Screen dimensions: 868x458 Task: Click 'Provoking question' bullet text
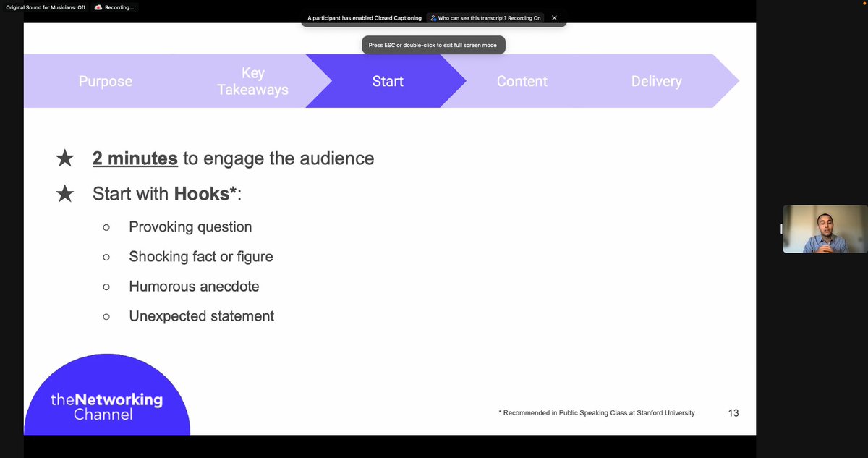click(x=190, y=227)
